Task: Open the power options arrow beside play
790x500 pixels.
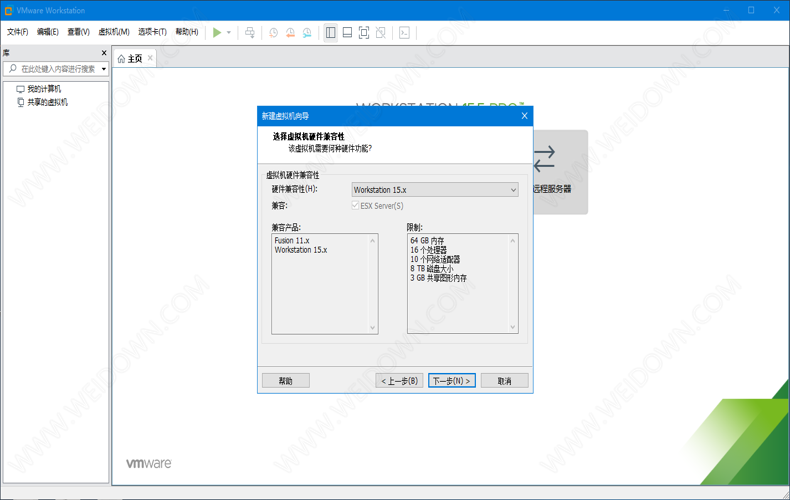Action: point(229,33)
